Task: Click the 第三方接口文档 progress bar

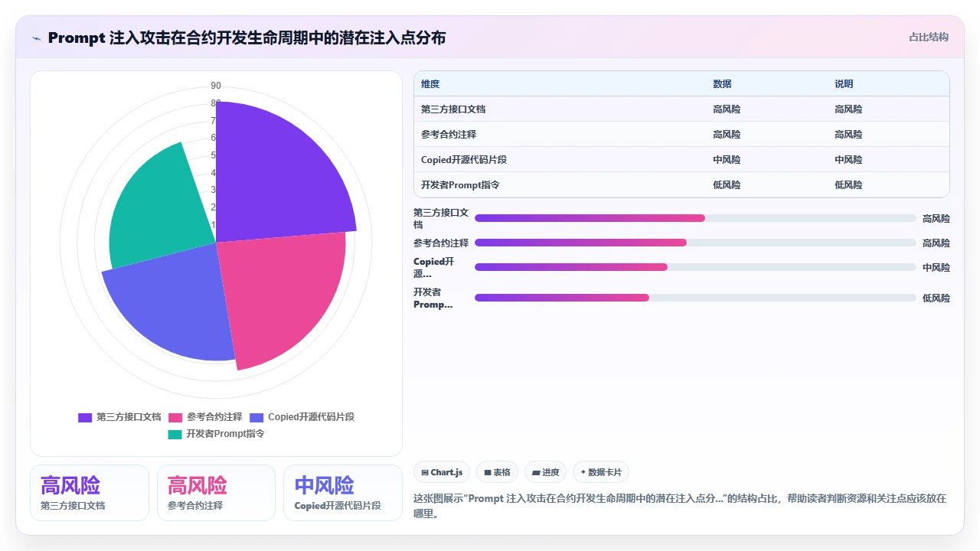Action: coord(695,218)
